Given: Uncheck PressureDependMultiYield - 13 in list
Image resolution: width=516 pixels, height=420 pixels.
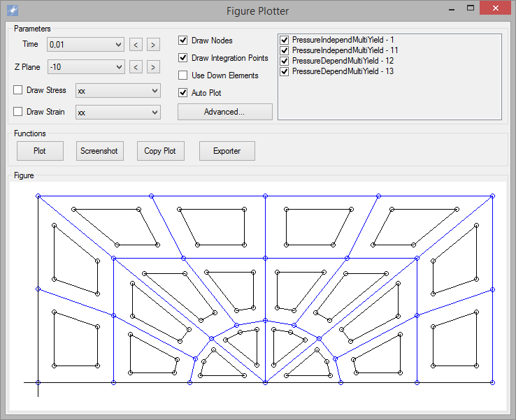Looking at the screenshot, I should click(x=285, y=71).
